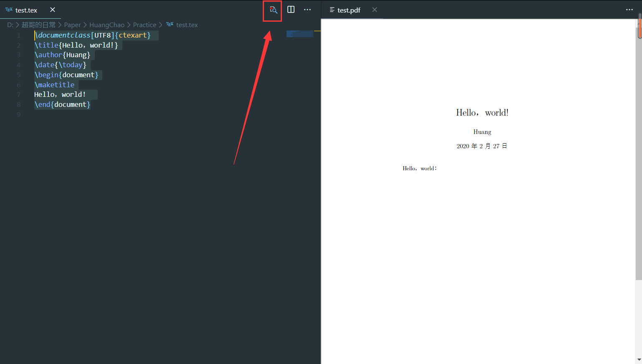Click the red magnifier preview button highlighted by arrow
Viewport: 642px width, 364px height.
pos(272,10)
